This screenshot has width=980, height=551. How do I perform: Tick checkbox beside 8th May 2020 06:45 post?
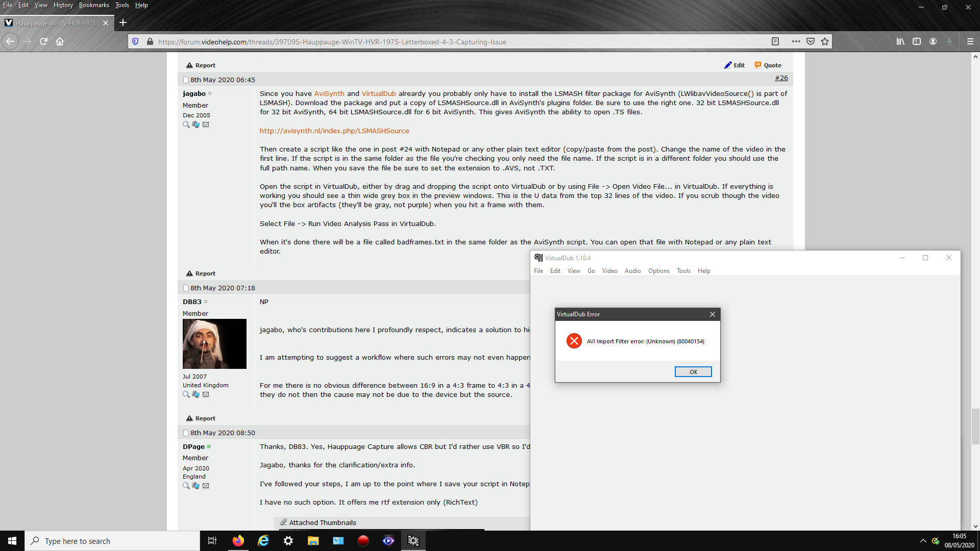coord(186,80)
